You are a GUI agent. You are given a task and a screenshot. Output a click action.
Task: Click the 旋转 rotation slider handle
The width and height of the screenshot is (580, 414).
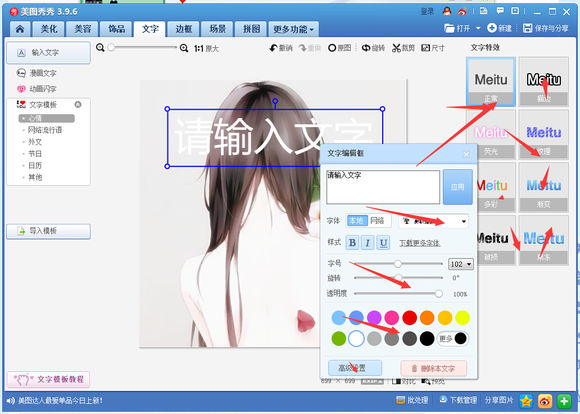point(398,277)
